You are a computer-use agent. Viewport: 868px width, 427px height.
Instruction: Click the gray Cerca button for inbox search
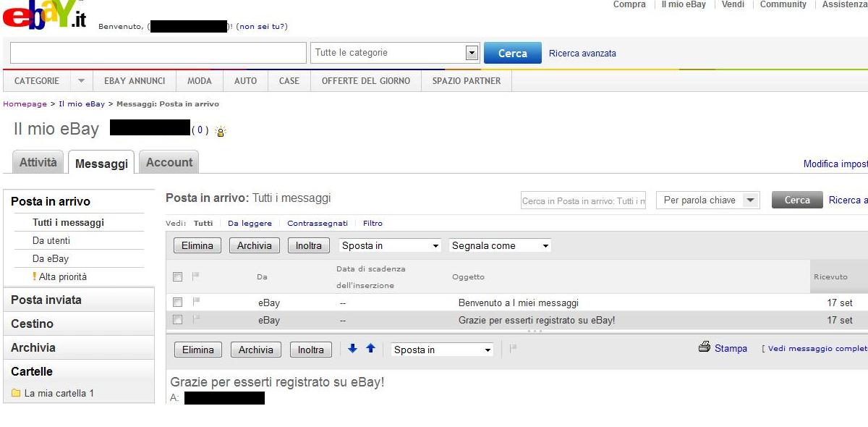click(797, 200)
